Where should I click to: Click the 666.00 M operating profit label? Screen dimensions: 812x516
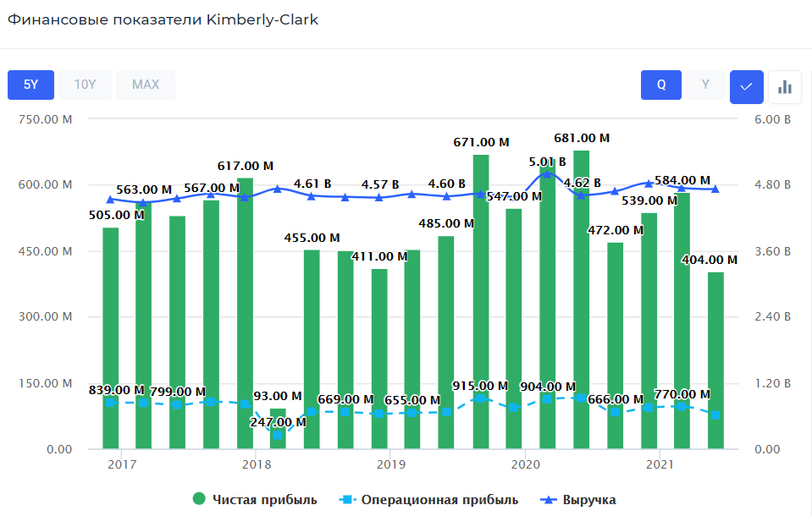pos(616,399)
